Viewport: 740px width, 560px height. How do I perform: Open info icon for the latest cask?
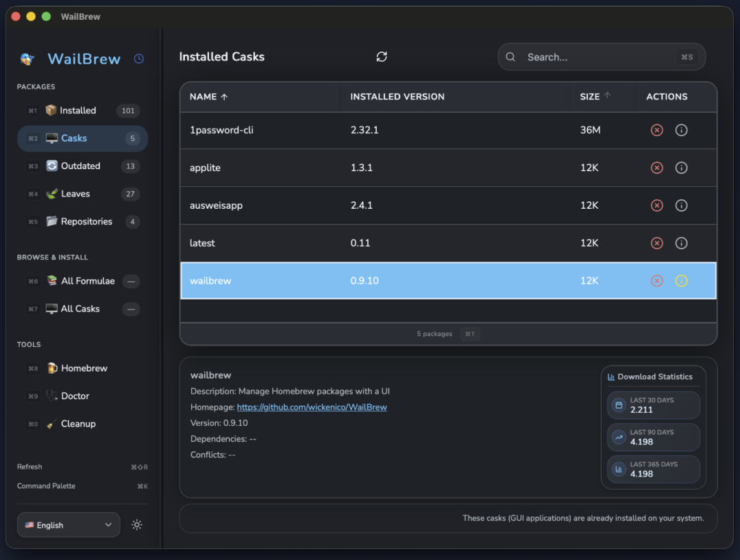tap(681, 243)
